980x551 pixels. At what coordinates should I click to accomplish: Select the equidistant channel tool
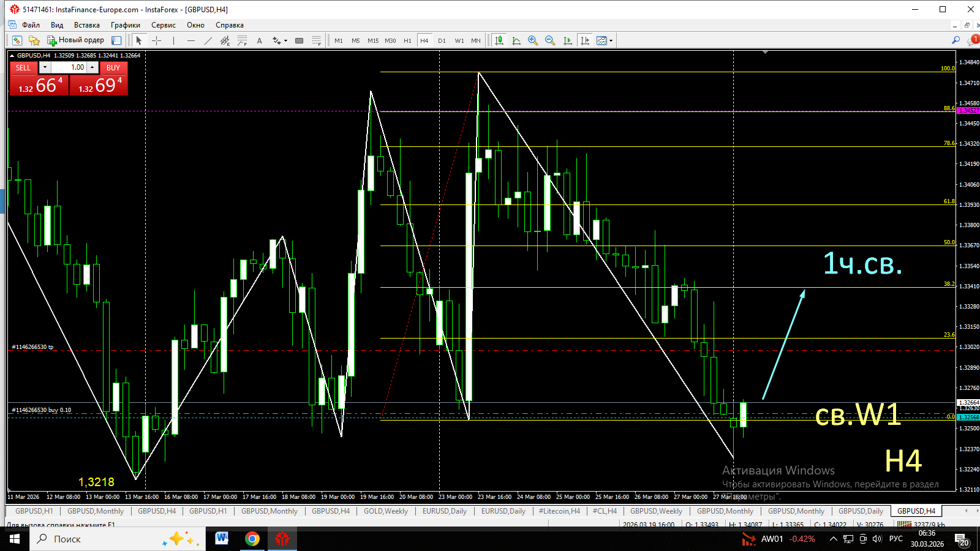point(225,40)
